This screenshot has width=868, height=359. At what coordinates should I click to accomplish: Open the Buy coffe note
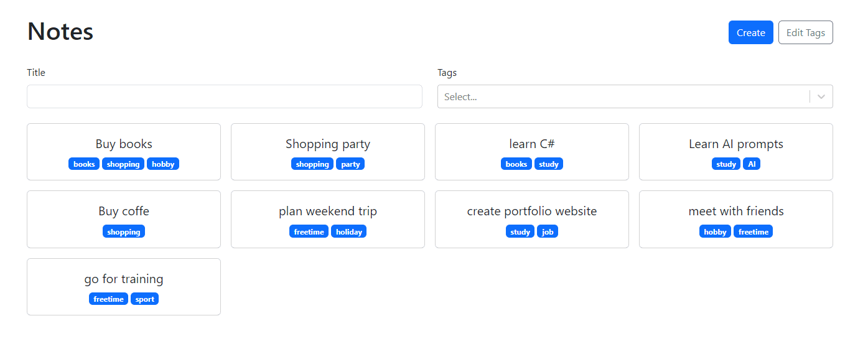coord(124,212)
